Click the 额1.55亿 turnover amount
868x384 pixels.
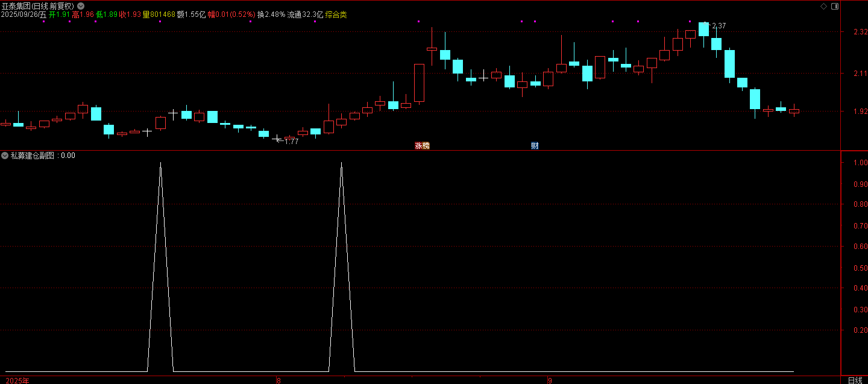(x=192, y=14)
